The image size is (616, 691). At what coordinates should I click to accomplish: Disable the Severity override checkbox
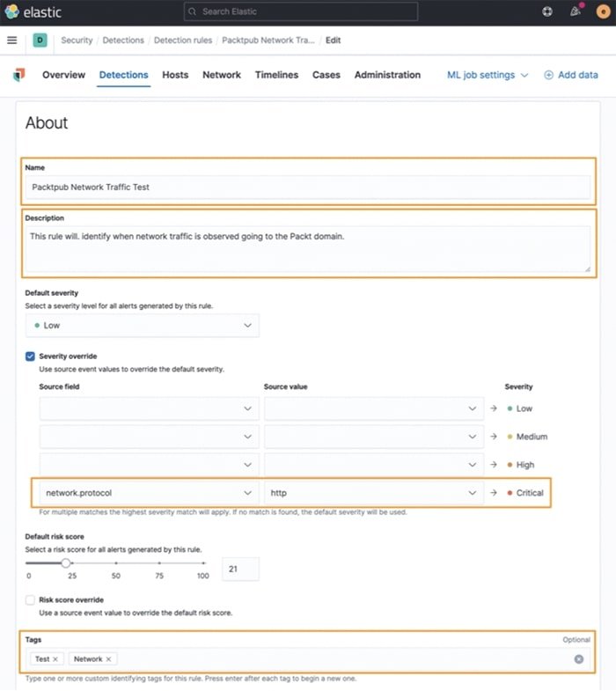pos(31,357)
